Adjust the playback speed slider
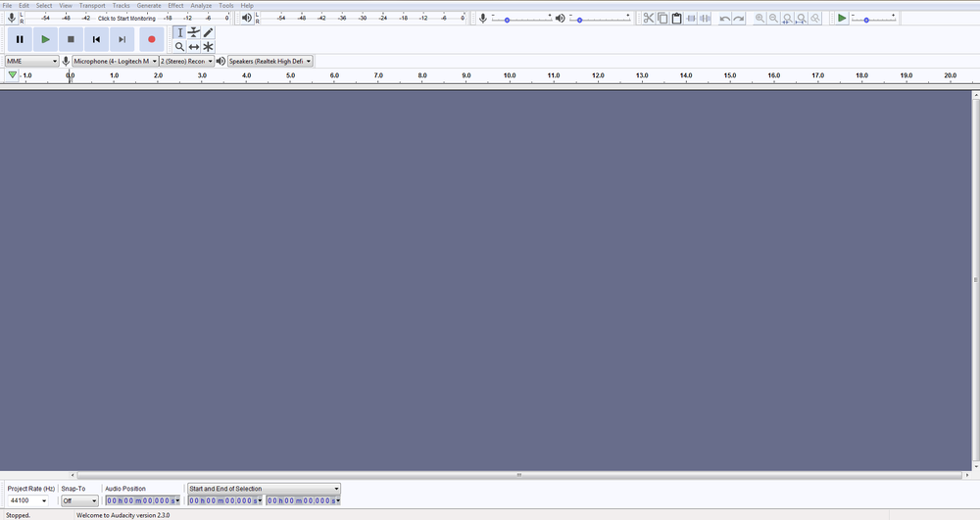The image size is (980, 520). (873, 19)
